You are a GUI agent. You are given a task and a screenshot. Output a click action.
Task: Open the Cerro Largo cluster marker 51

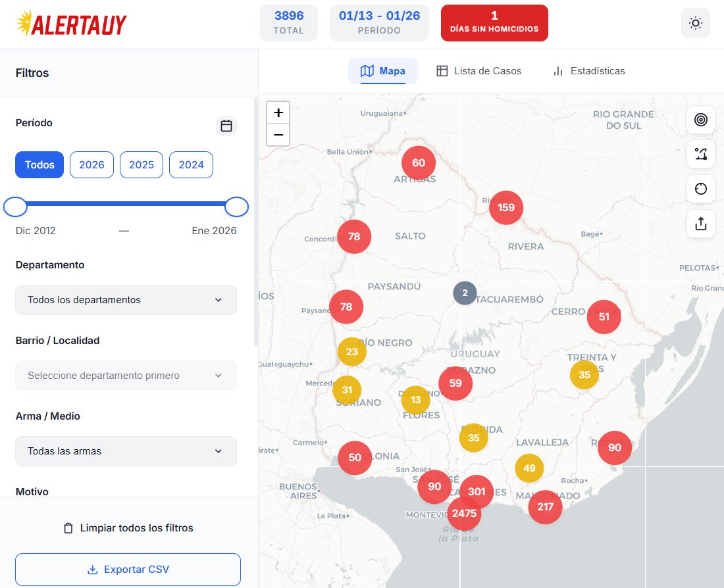(x=604, y=316)
